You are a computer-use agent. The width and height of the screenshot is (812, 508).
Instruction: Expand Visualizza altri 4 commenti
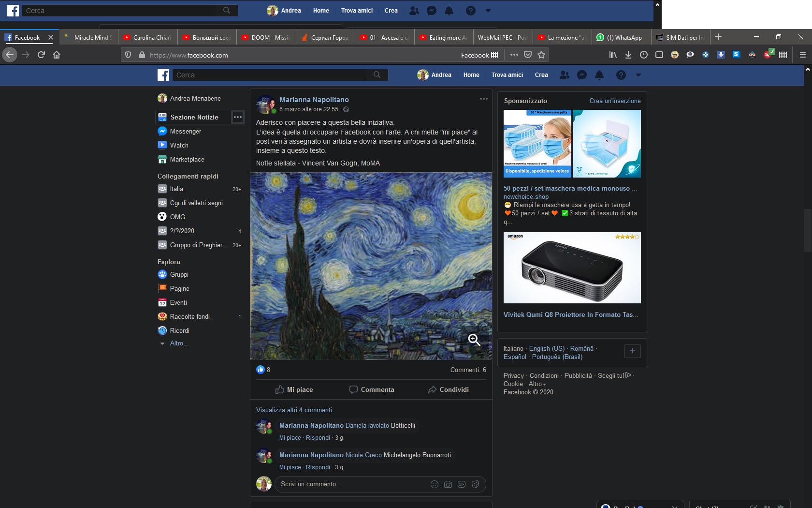294,410
